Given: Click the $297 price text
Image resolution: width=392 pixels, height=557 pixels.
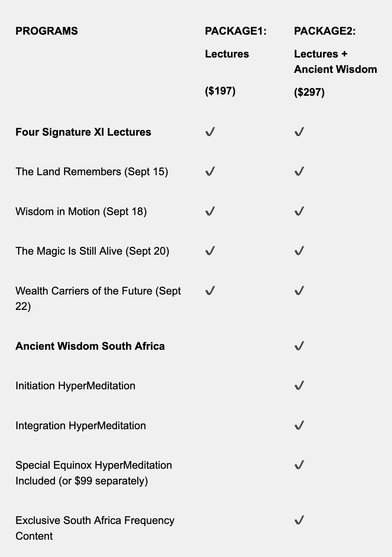Looking at the screenshot, I should 309,93.
